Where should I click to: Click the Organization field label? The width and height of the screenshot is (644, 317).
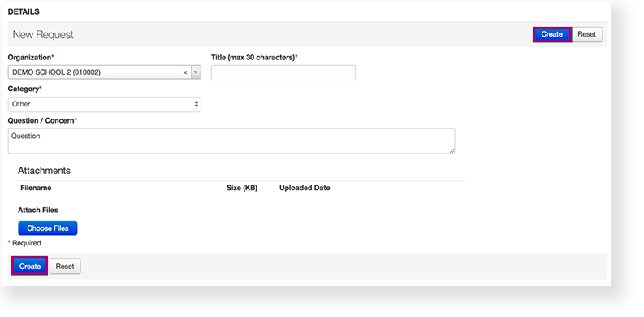[31, 58]
